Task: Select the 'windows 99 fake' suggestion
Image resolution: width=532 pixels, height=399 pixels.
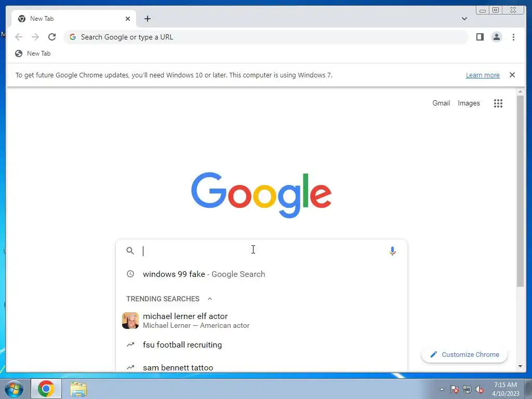Action: (x=261, y=274)
